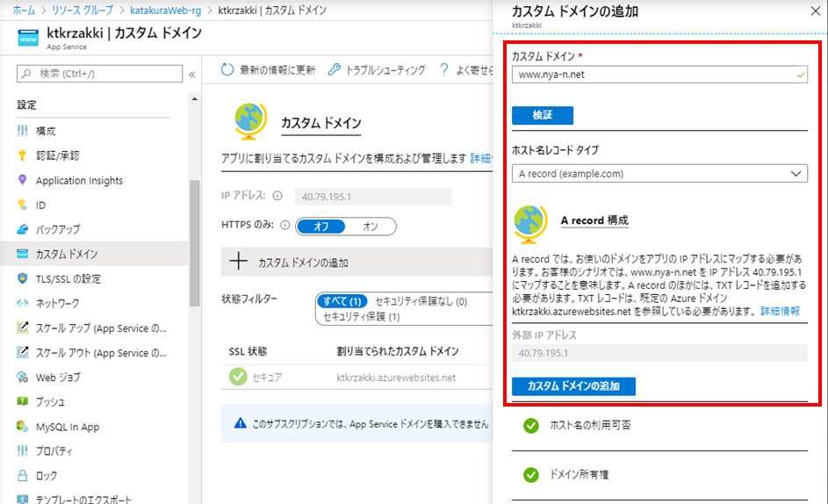
Task: Set HTTPS のみ to オフ
Action: [x=321, y=227]
